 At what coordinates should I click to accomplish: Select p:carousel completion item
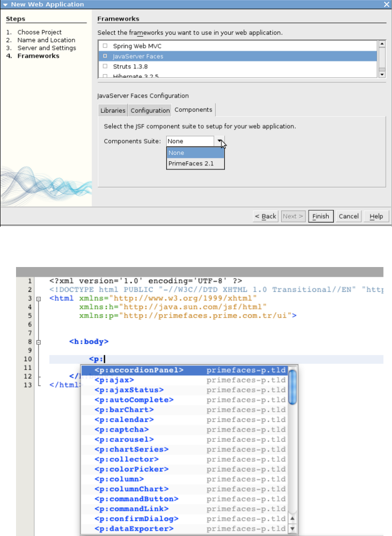(x=185, y=439)
